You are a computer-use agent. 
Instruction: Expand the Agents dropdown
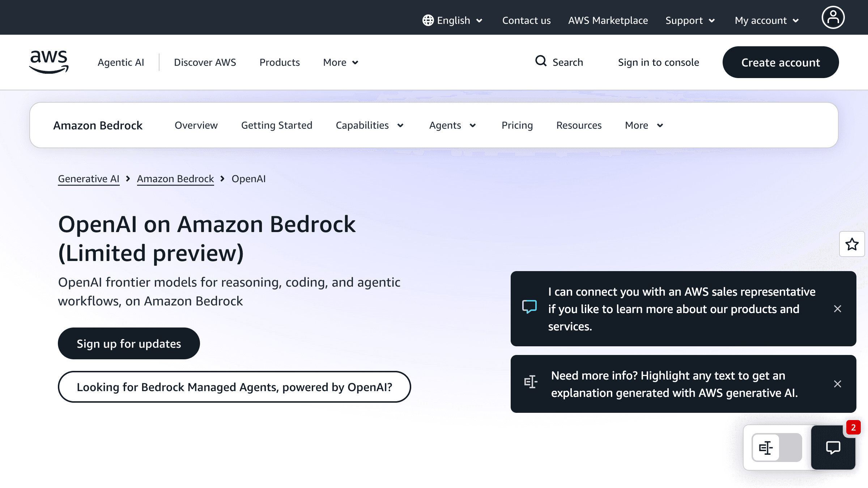point(452,125)
